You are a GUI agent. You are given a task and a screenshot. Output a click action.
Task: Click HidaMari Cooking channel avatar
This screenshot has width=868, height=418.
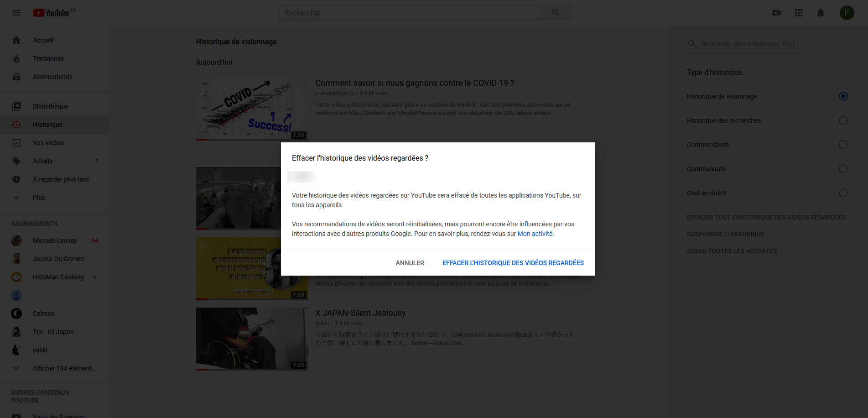point(16,277)
